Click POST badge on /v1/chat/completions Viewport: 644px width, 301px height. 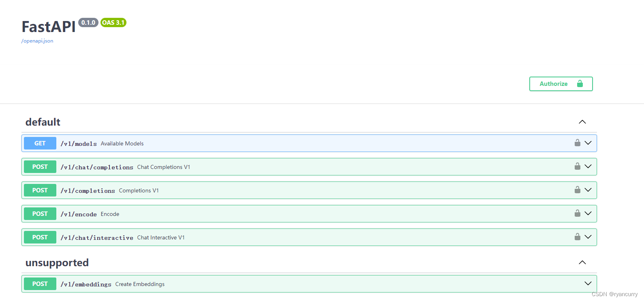pyautogui.click(x=40, y=167)
